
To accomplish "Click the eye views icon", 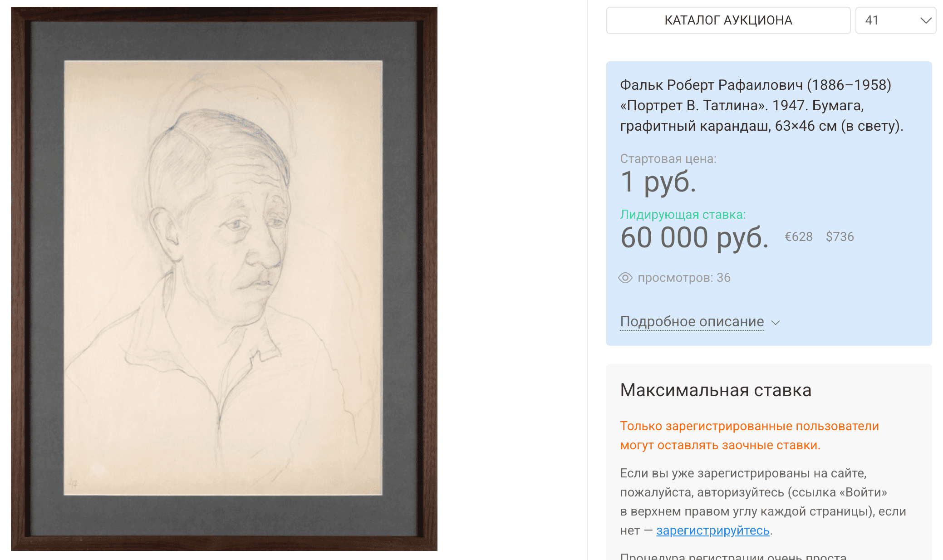I will 625,278.
